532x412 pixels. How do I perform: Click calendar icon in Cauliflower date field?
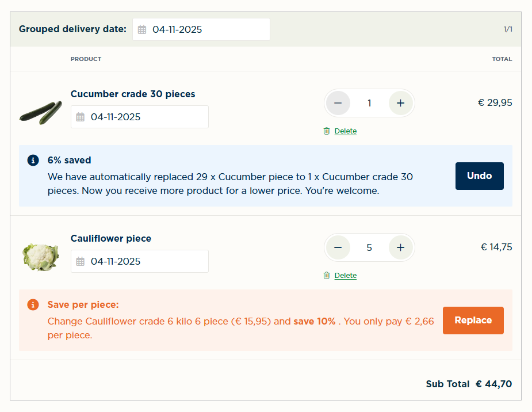coord(81,261)
